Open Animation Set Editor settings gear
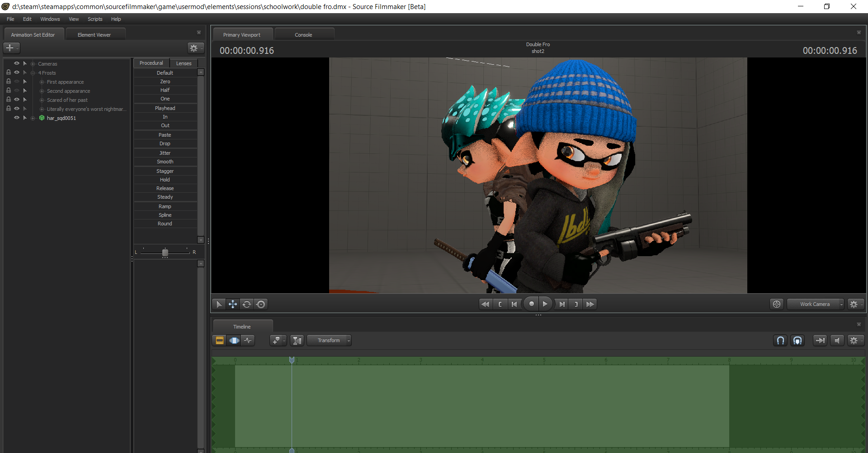The width and height of the screenshot is (868, 453). [x=195, y=48]
